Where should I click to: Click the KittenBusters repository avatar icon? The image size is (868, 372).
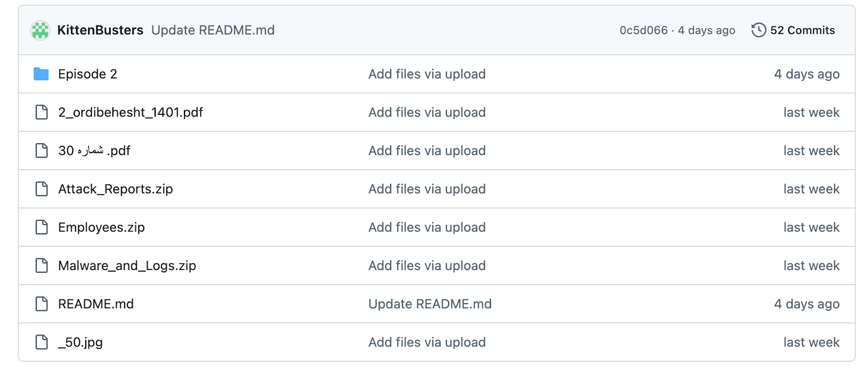[40, 30]
